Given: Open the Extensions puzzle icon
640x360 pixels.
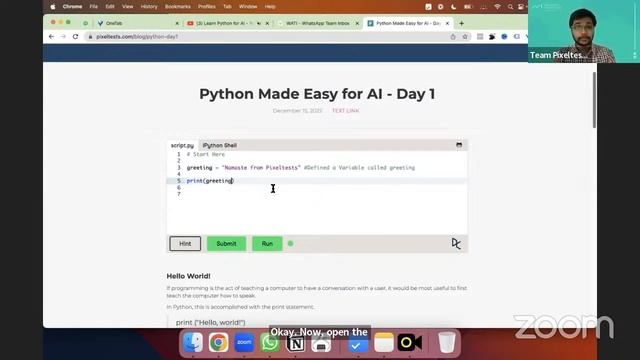Looking at the screenshot, I should (x=492, y=37).
